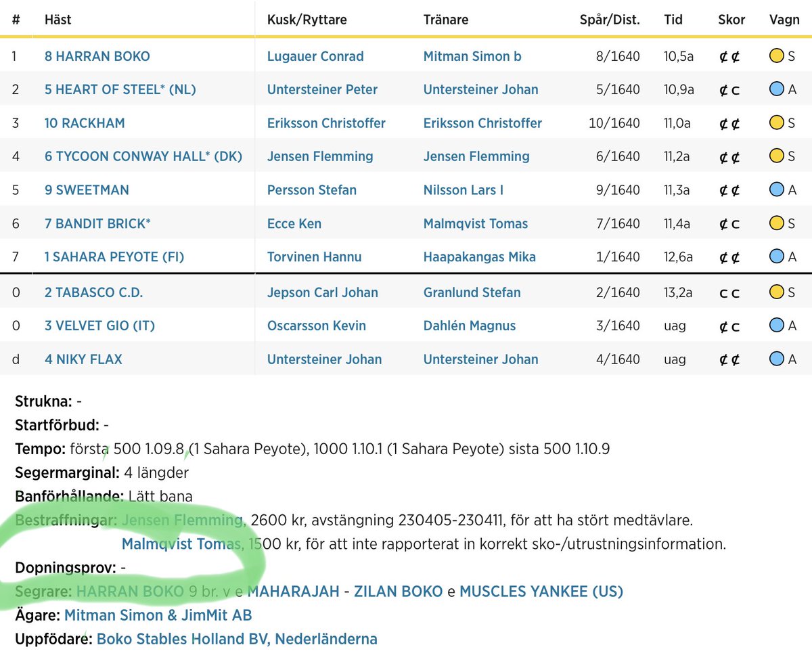Click yellow sulky icon for Harran Boko
The height and width of the screenshot is (668, 812).
tap(777, 56)
